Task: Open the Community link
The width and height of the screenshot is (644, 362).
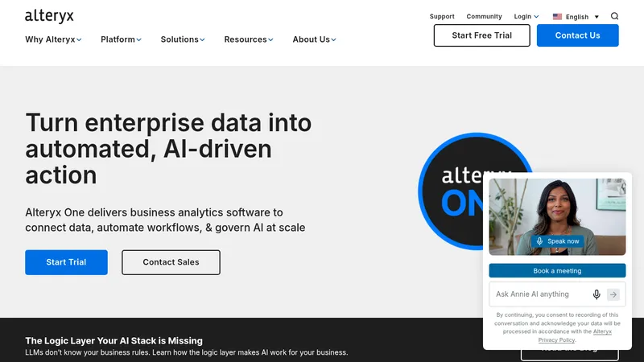Action: tap(484, 16)
